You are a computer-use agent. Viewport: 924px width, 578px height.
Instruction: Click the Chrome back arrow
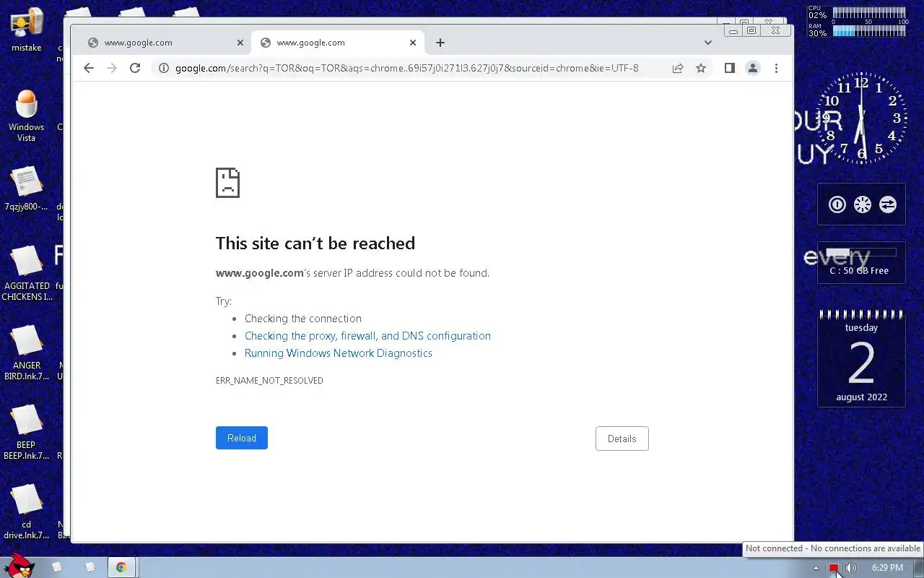88,68
